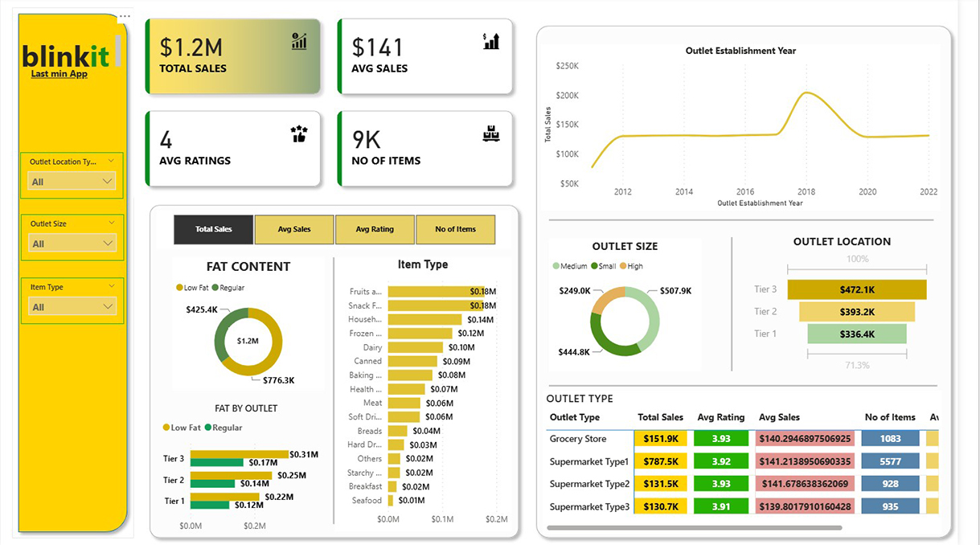Screen dimensions: 980x545
Task: Click the Avg Sales dollar growth icon
Action: pyautogui.click(x=490, y=42)
